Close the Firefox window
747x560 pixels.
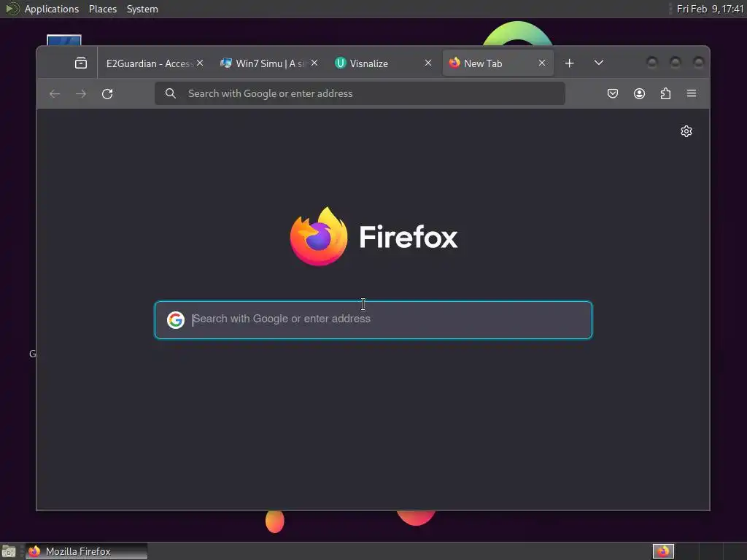pyautogui.click(x=698, y=63)
